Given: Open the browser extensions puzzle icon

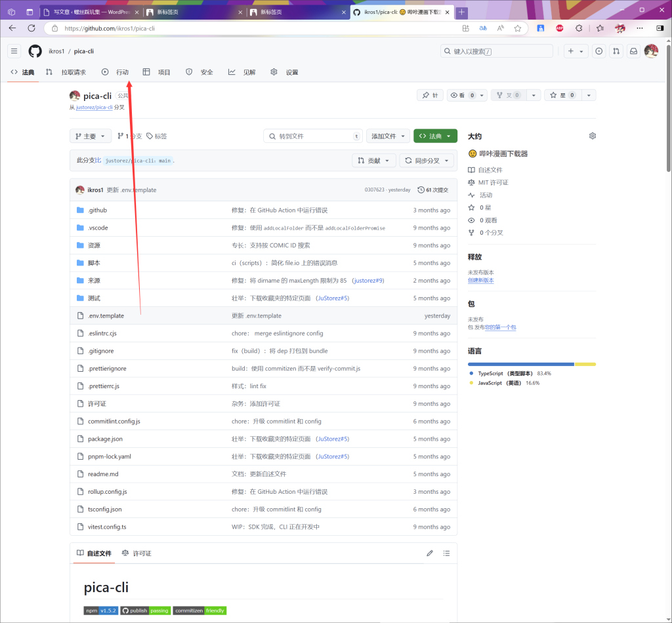Looking at the screenshot, I should (579, 28).
